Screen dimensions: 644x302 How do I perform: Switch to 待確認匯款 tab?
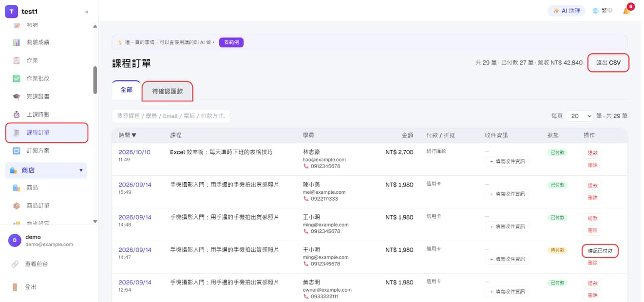[168, 91]
